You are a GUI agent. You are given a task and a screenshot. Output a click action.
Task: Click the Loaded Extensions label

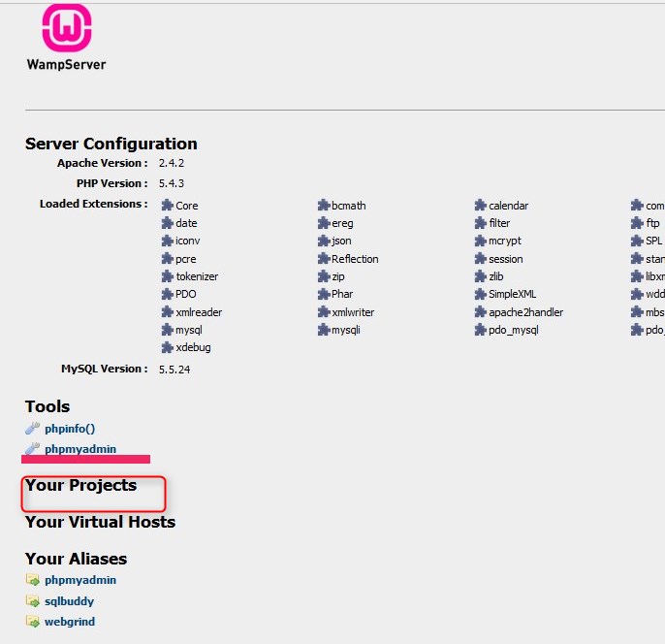click(x=94, y=204)
